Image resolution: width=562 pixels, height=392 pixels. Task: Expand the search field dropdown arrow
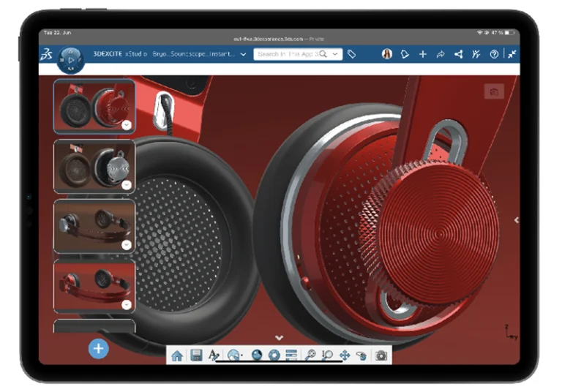(x=335, y=54)
